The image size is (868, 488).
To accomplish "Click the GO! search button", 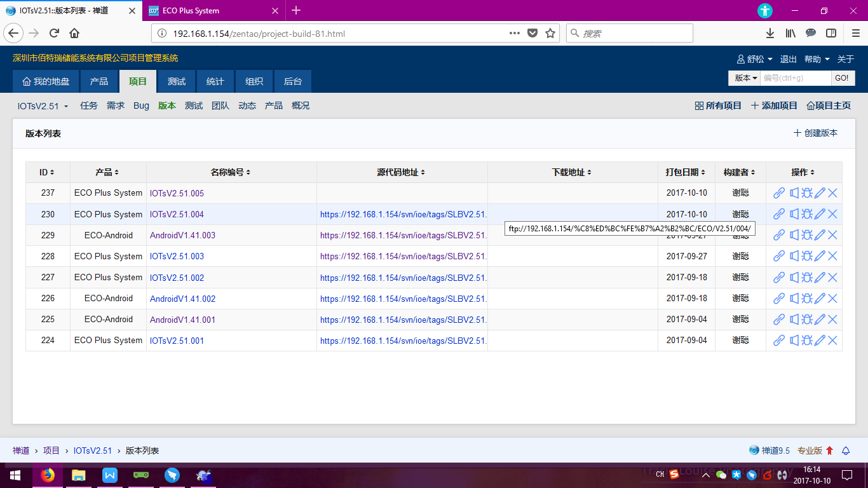I will point(841,78).
